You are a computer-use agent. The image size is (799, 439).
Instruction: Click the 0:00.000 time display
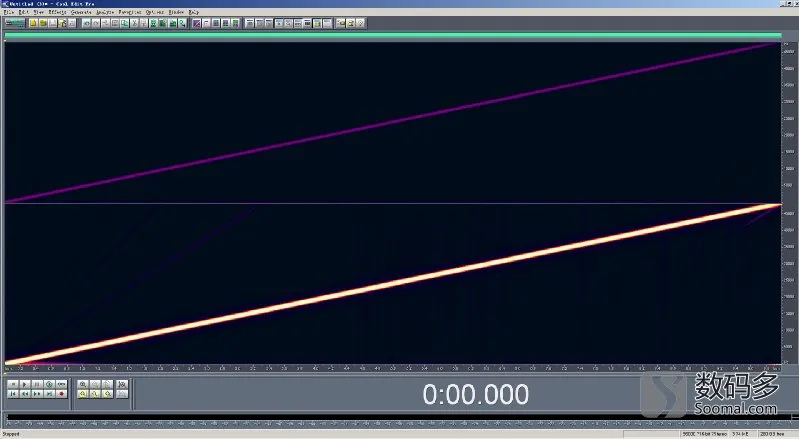[475, 394]
